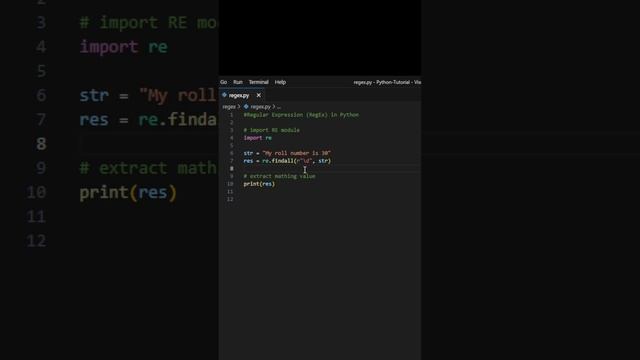Image resolution: width=640 pixels, height=360 pixels.
Task: Click regex.py in the breadcrumb path
Action: (x=260, y=107)
